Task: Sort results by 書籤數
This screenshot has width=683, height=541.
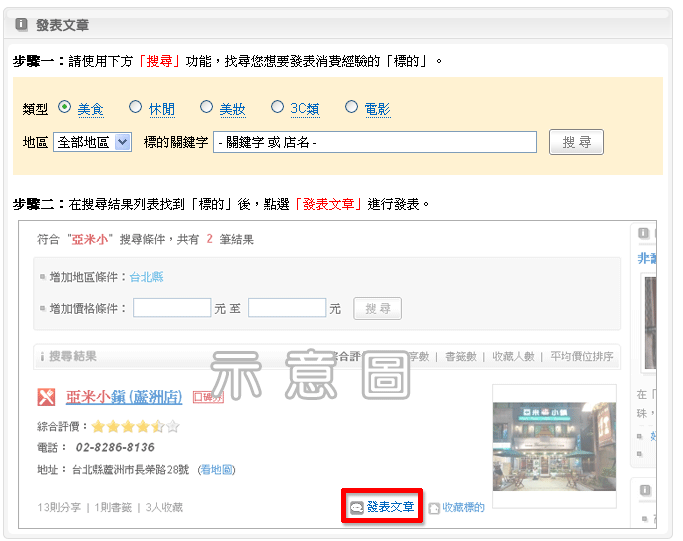Action: [x=461, y=357]
